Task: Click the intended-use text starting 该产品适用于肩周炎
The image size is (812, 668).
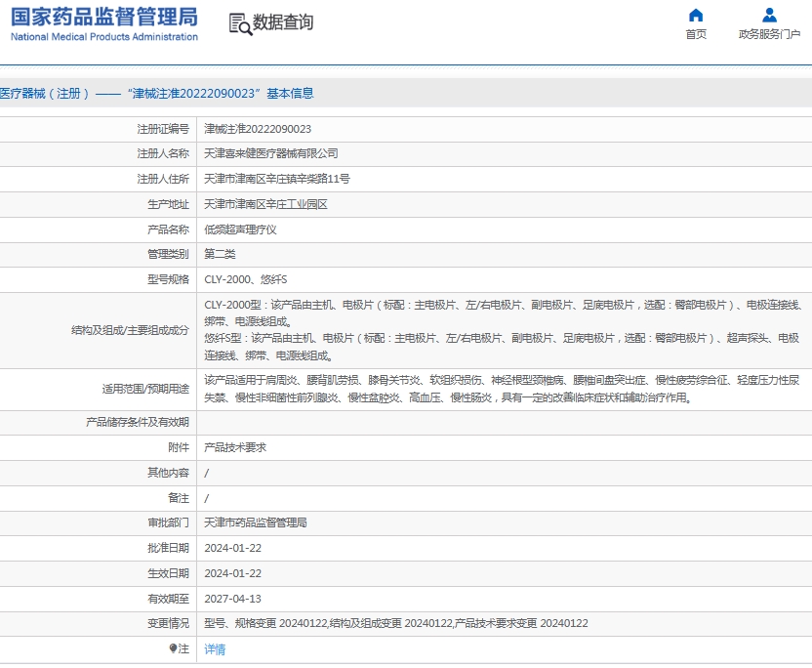Action: pos(502,389)
